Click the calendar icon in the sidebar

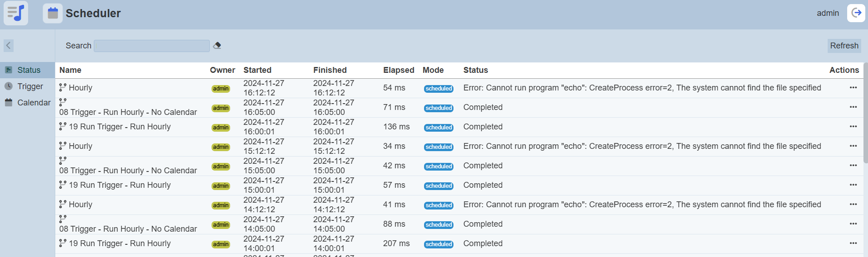pos(9,103)
